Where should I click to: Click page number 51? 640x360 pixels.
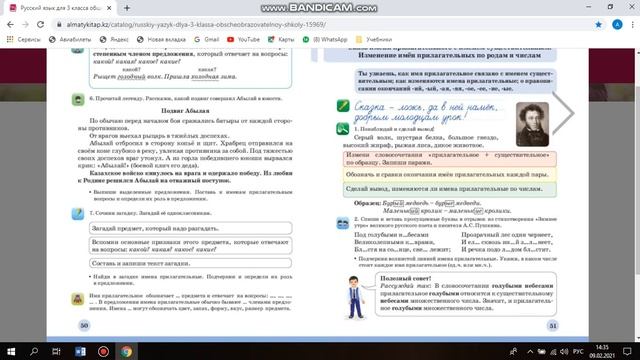[x=553, y=326]
